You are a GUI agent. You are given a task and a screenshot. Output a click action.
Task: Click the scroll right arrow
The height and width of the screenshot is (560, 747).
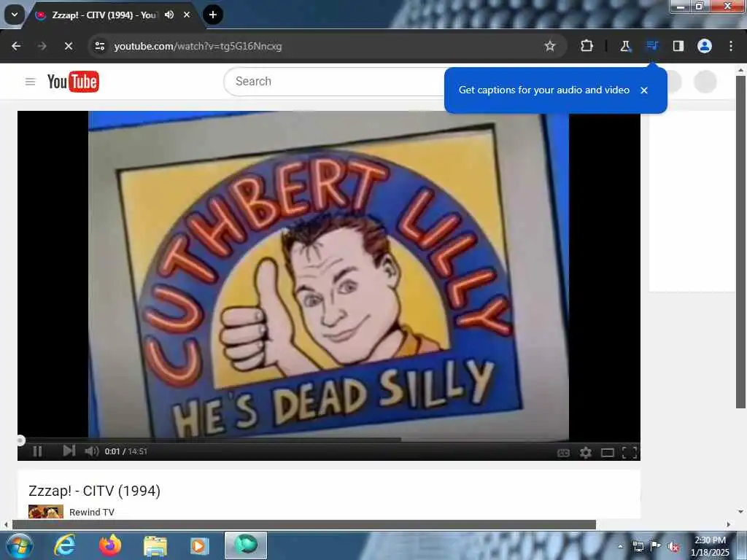pyautogui.click(x=729, y=525)
